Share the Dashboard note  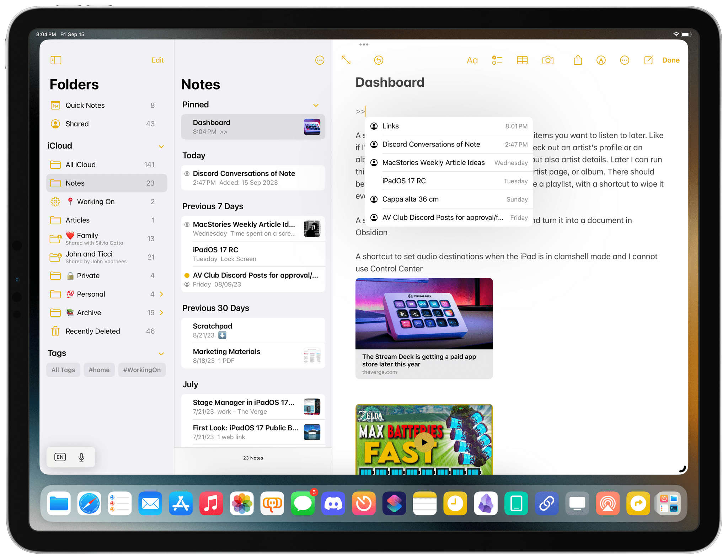[x=578, y=60]
